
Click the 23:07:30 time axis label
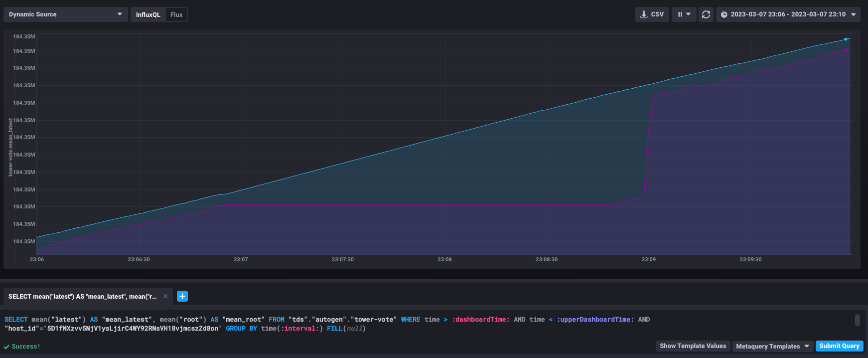point(343,259)
